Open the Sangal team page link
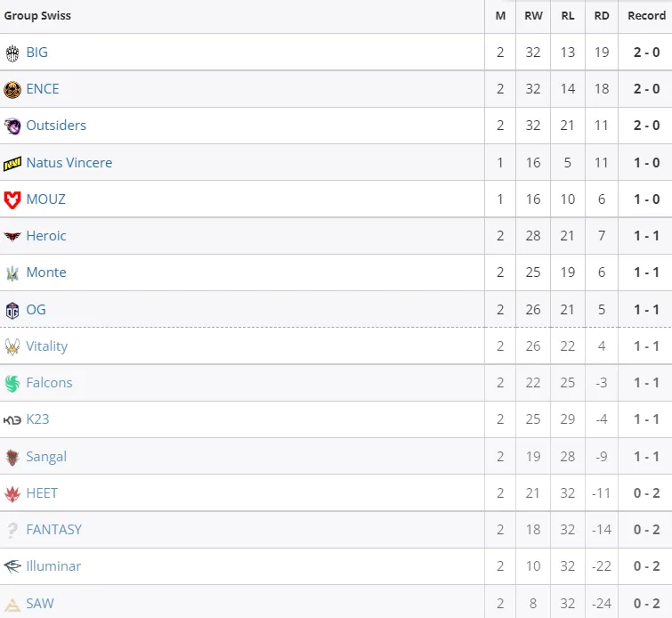Viewport: 672px width, 618px height. (x=46, y=456)
